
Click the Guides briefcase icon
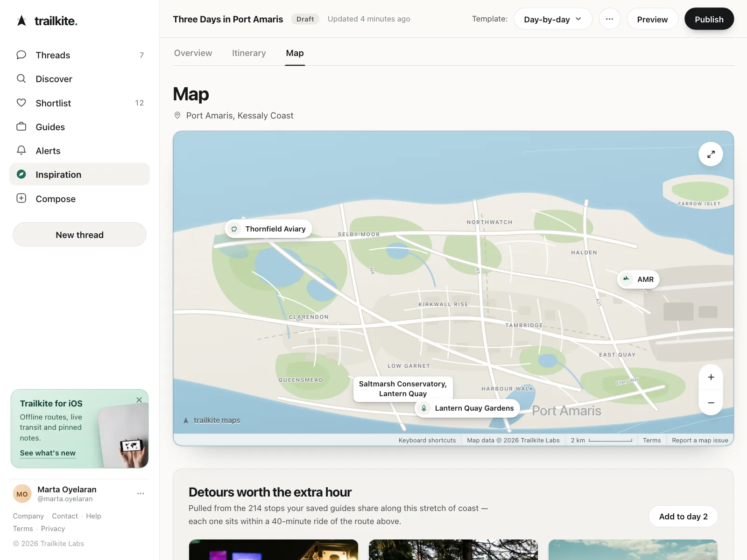coord(21,126)
